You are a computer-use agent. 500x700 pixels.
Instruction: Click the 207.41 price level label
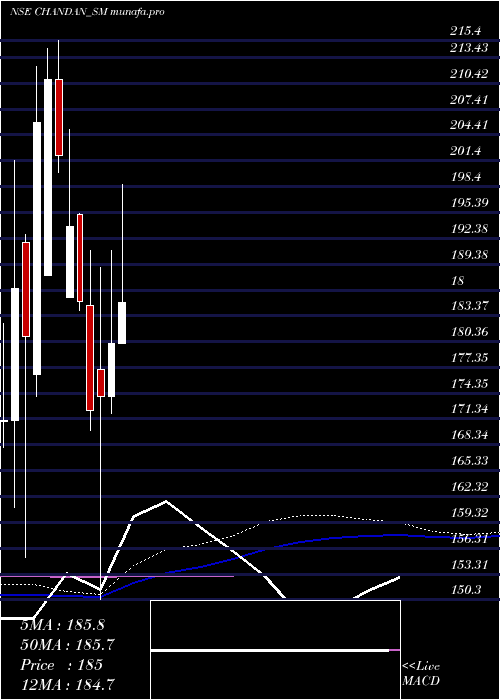469,100
